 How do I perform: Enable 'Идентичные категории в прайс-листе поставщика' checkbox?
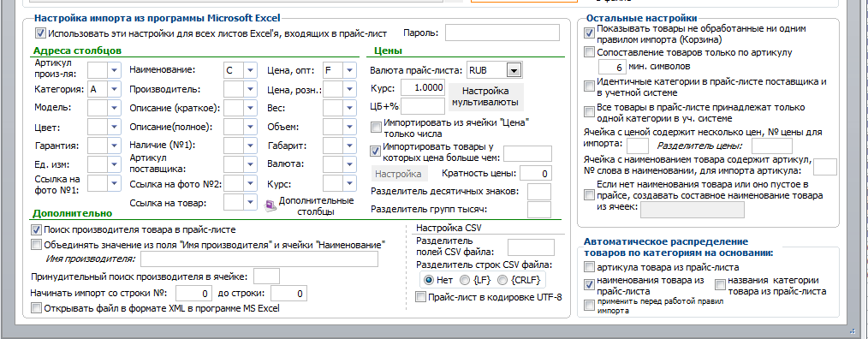(x=590, y=86)
